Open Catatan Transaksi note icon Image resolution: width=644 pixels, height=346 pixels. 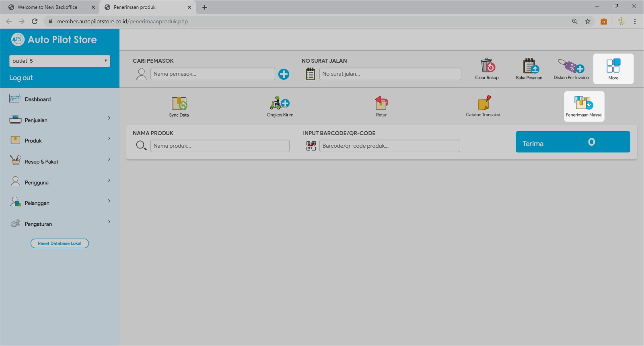point(483,103)
